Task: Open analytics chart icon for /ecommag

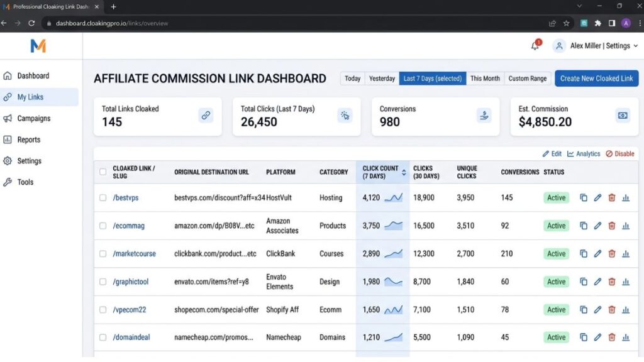Action: coord(626,226)
